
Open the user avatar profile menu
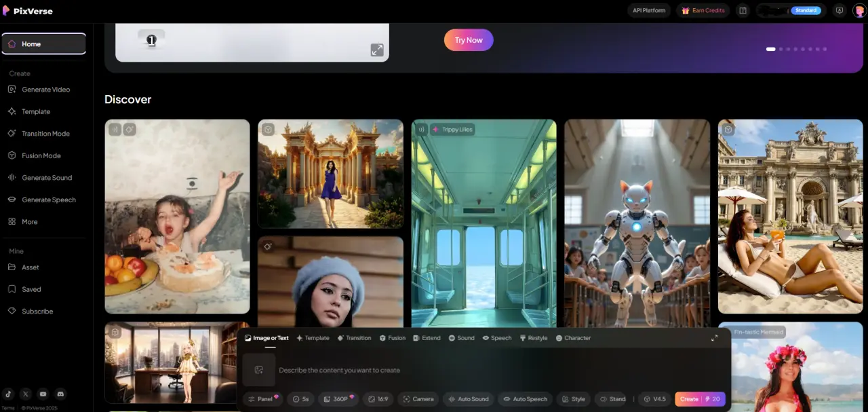(859, 11)
